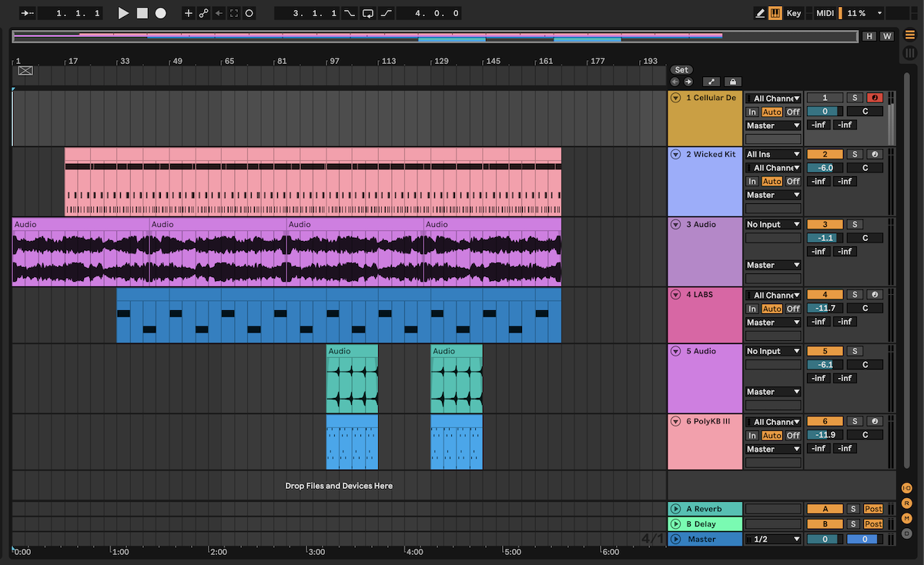Image resolution: width=924 pixels, height=565 pixels.
Task: Click the bar 97 marker on the beat ruler
Action: (333, 61)
